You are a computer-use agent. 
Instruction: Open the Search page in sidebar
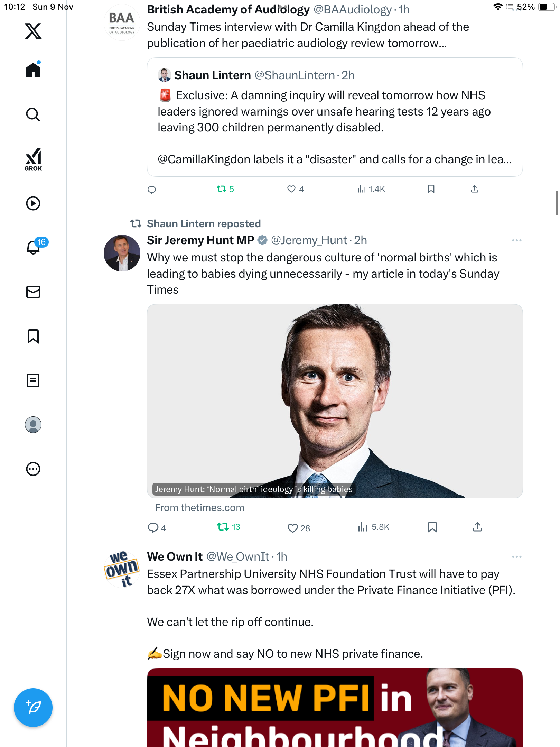33,114
